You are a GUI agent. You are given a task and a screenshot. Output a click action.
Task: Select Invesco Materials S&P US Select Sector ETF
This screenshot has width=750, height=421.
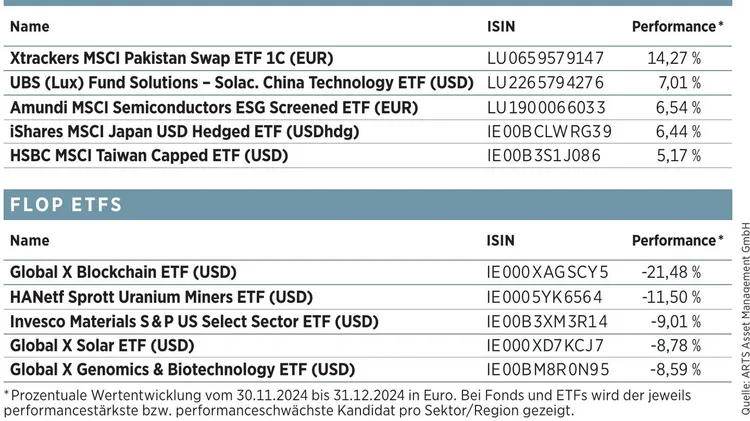click(192, 321)
